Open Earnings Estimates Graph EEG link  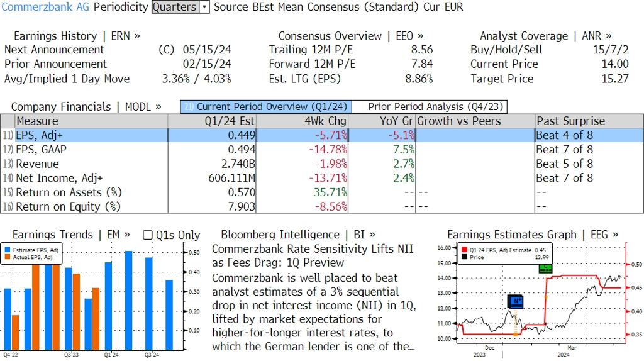click(533, 235)
